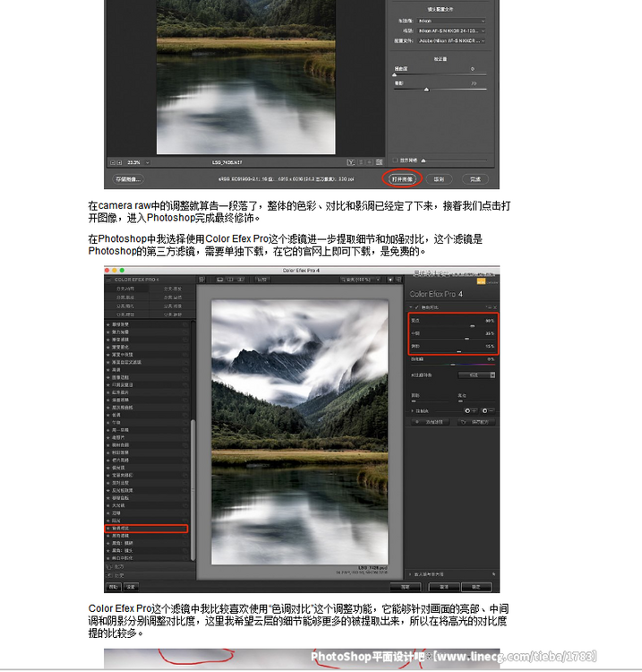Click the midtones contrast slider handle at 35%
This screenshot has width=642, height=672.
coord(467,339)
